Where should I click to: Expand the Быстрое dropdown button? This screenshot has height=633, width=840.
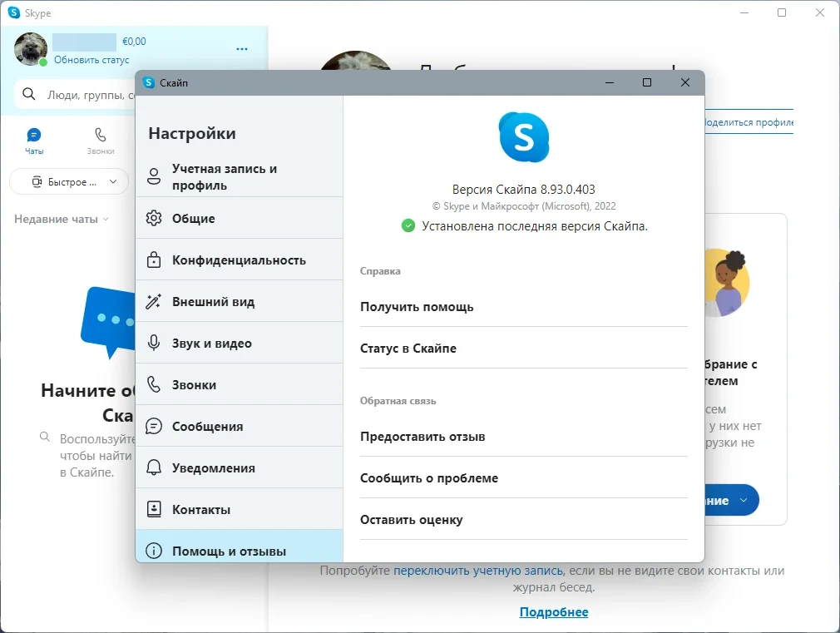point(69,181)
